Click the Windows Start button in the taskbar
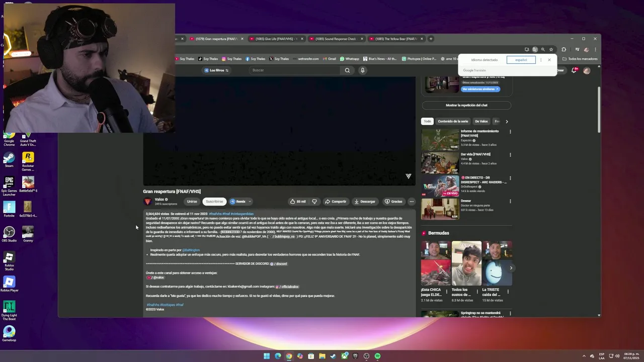644x362 pixels. point(267,356)
